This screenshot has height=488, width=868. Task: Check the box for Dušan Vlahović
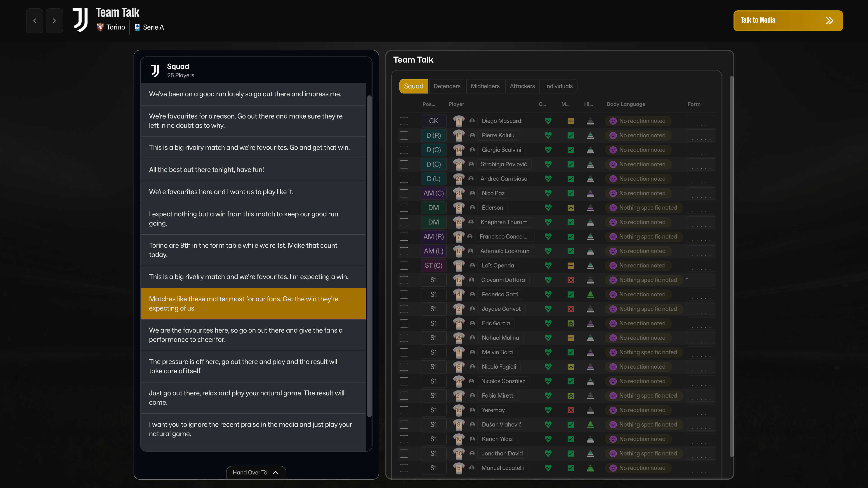click(x=404, y=425)
